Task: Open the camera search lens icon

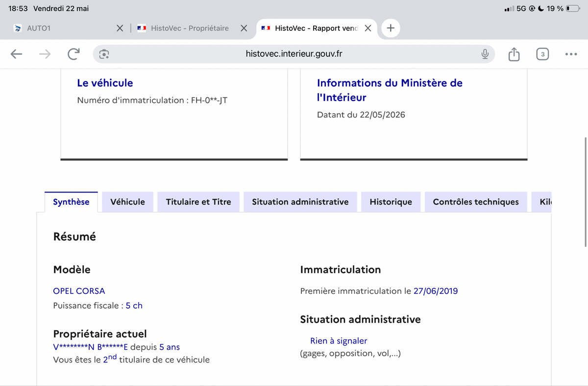Action: pyautogui.click(x=103, y=54)
